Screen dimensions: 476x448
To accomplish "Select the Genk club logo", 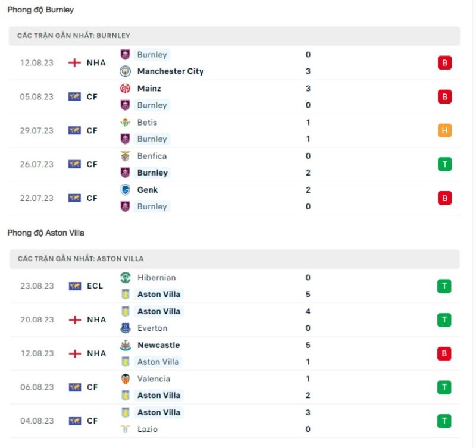I will coord(126,190).
